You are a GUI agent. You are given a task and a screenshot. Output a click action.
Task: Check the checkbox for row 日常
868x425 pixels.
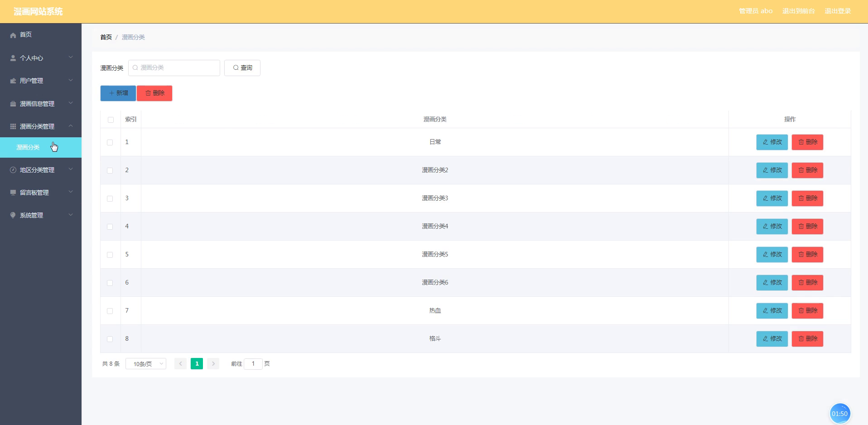[x=110, y=142]
